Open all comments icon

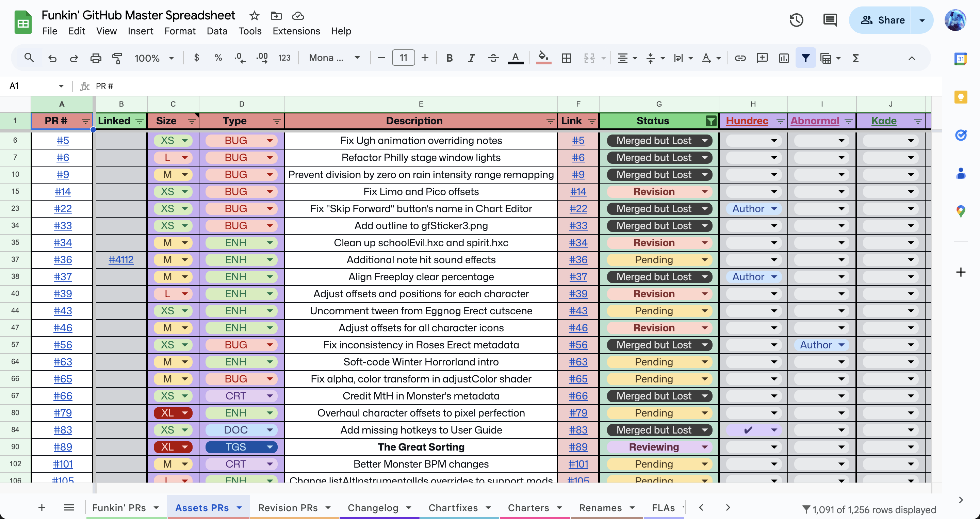pos(830,20)
